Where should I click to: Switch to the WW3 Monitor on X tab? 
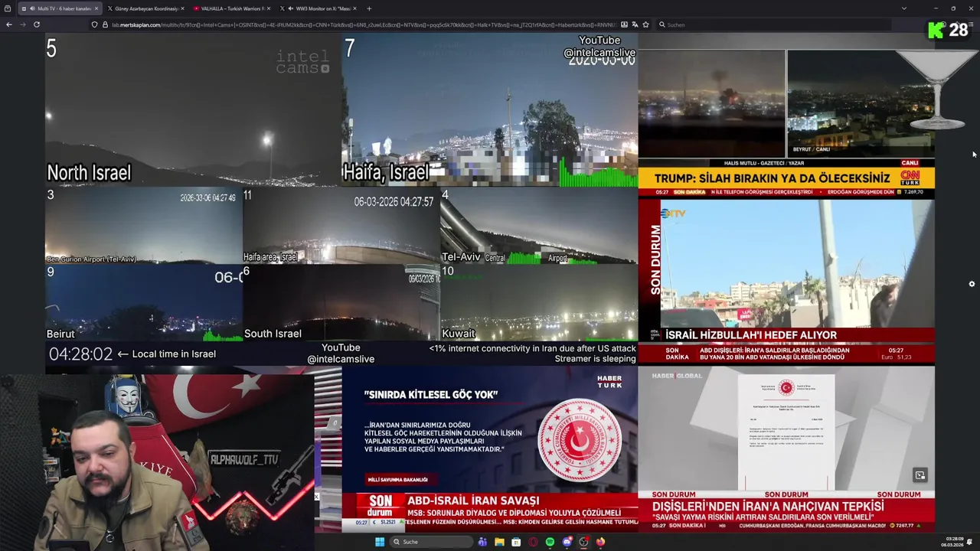point(318,8)
